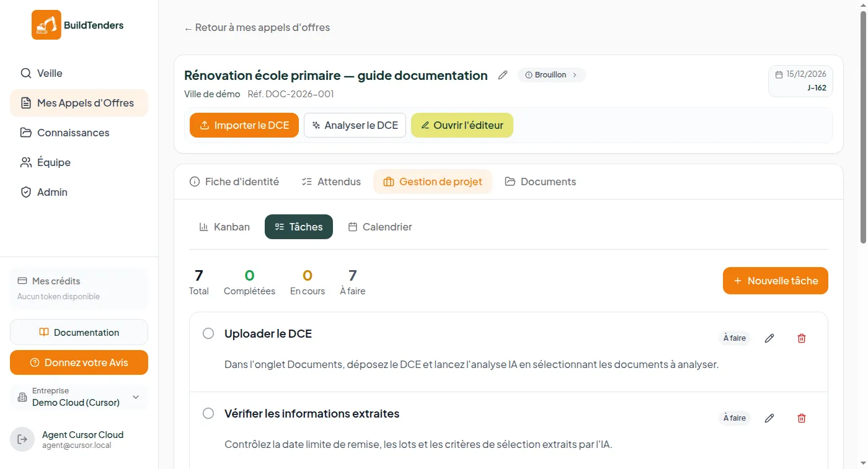Image resolution: width=868 pixels, height=469 pixels.
Task: Click the À faire count stat
Action: 353,282
